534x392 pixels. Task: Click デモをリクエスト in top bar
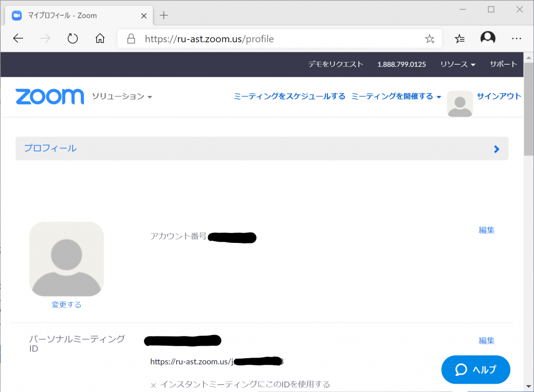coord(336,64)
